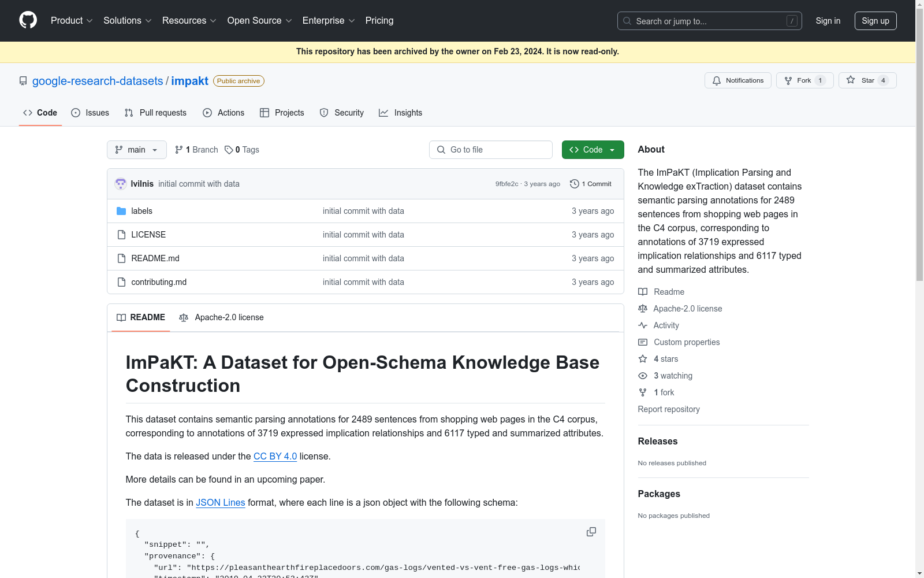
Task: Open the contributing.md file
Action: 159,282
